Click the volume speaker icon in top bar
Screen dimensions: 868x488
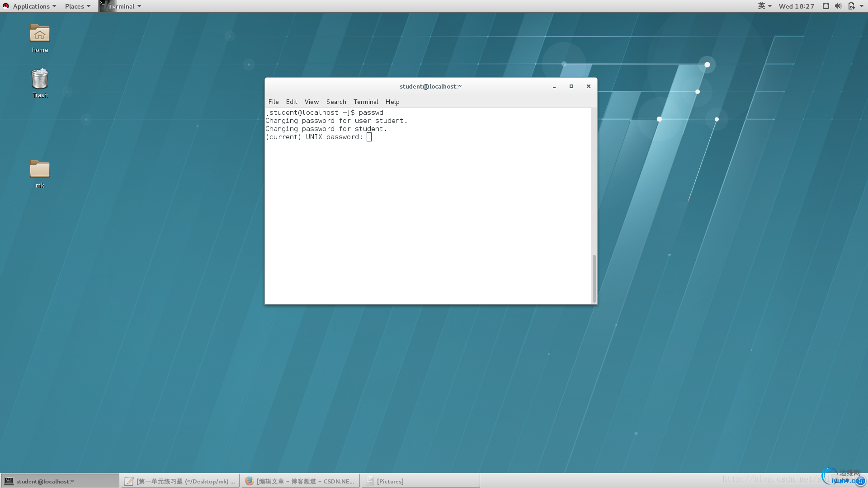click(838, 6)
